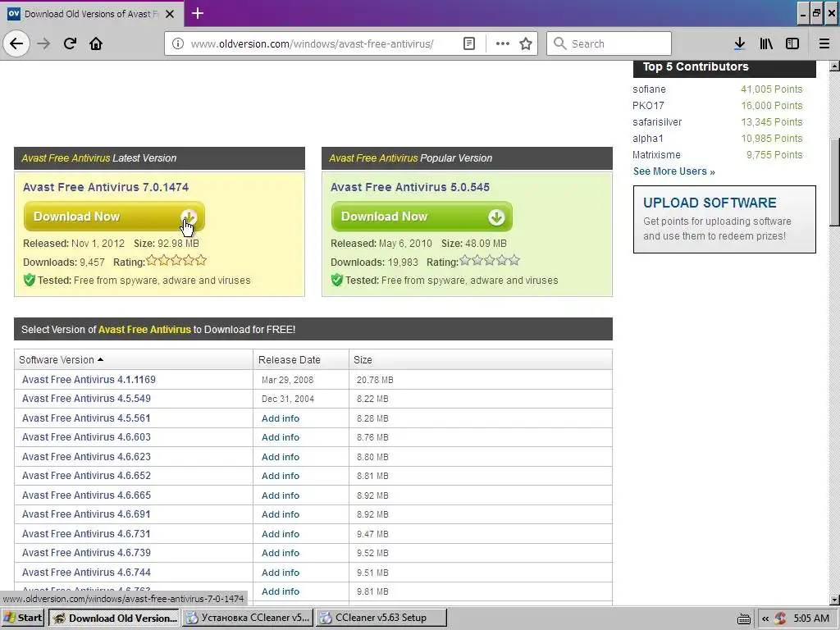The width and height of the screenshot is (840, 630).
Task: Open a new tab with plus icon
Action: (x=198, y=13)
